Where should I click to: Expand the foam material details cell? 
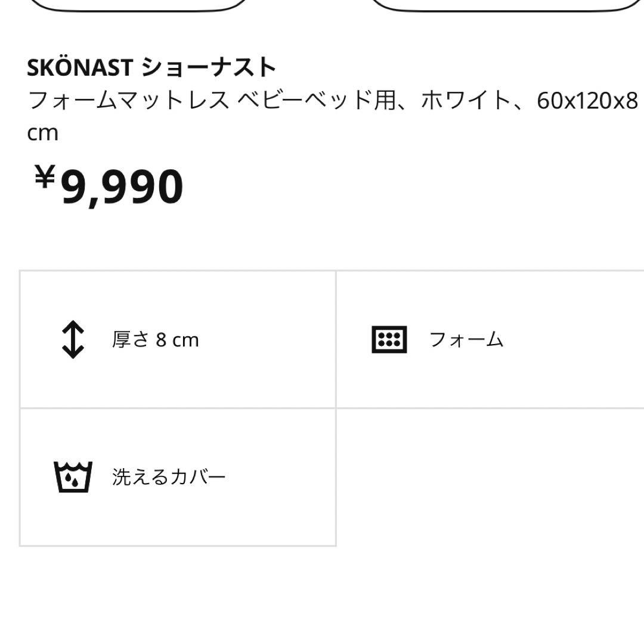coord(490,339)
